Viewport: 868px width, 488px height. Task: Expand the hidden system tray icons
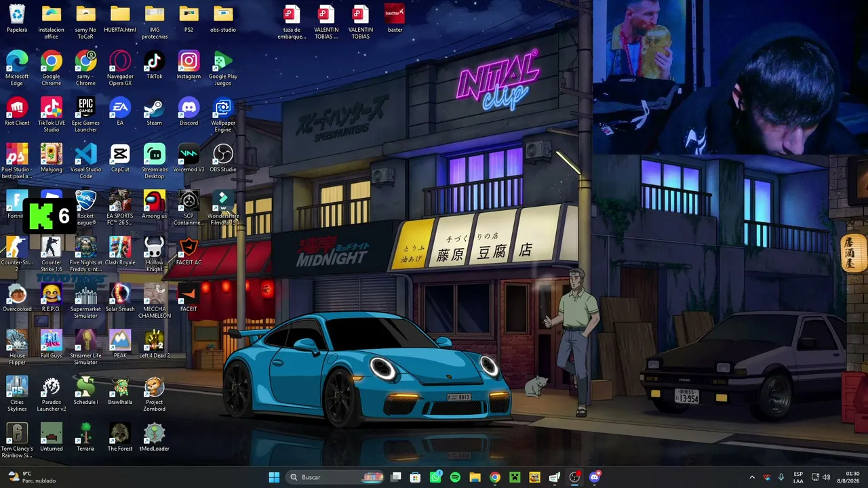tap(751, 477)
